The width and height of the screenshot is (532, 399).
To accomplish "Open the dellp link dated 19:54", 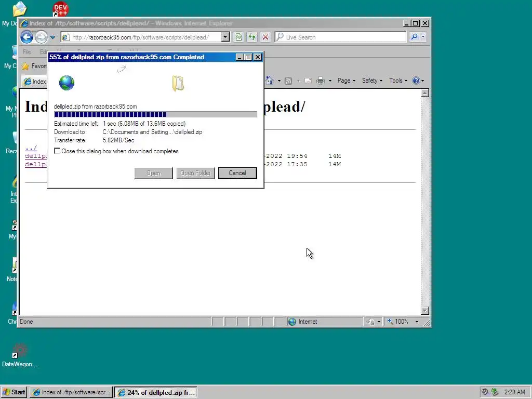I will pyautogui.click(x=36, y=156).
